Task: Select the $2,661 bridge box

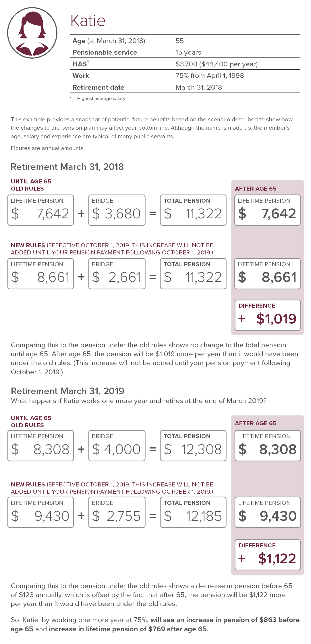Action: 117,274
